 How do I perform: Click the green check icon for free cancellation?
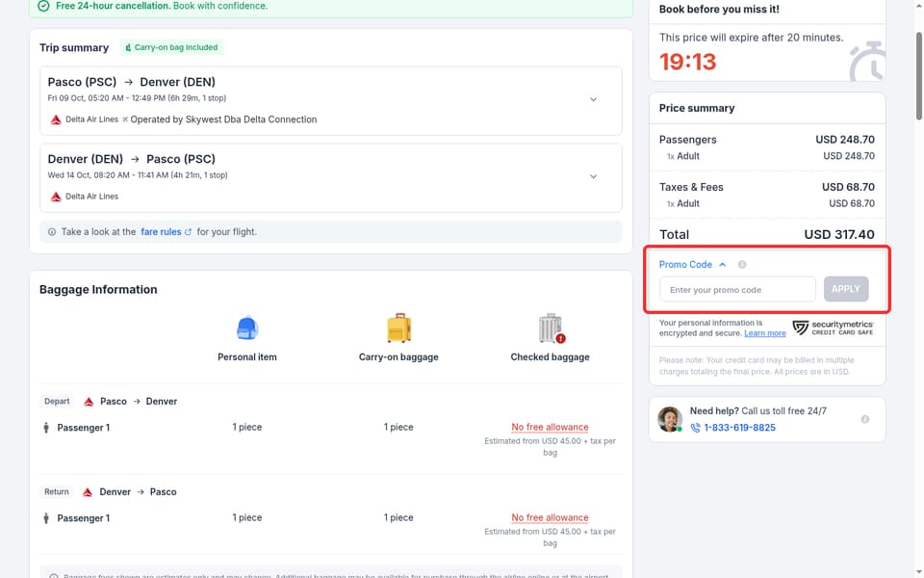click(x=43, y=6)
